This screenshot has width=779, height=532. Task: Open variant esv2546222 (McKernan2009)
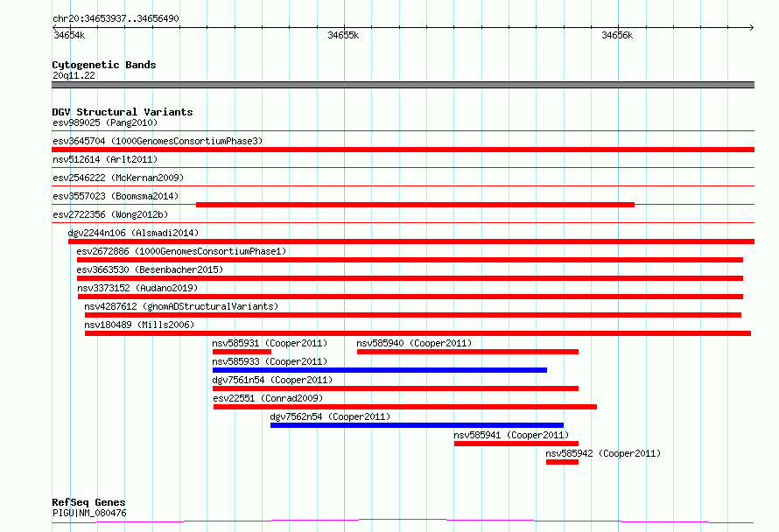(x=118, y=178)
